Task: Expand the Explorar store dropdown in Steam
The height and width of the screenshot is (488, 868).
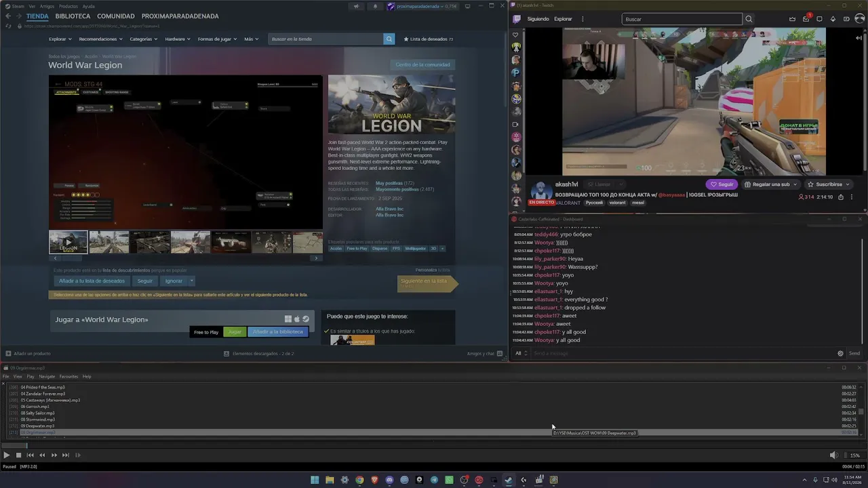Action: tap(60, 39)
